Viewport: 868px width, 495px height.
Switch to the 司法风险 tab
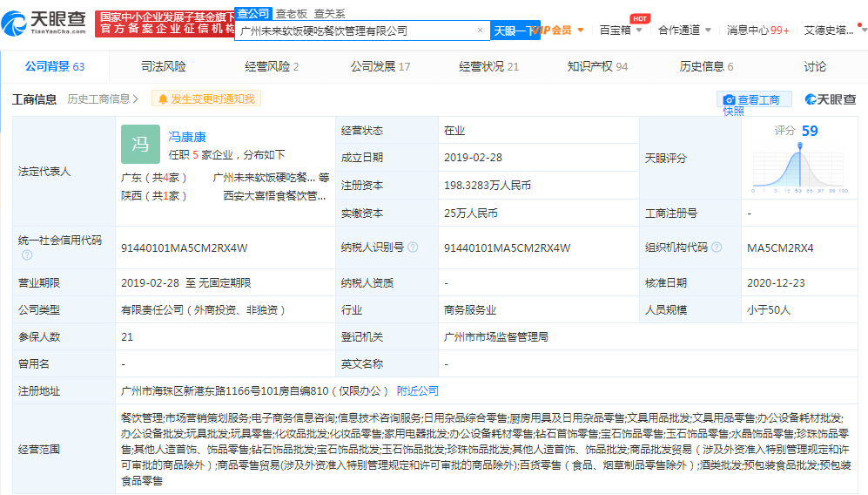point(164,66)
